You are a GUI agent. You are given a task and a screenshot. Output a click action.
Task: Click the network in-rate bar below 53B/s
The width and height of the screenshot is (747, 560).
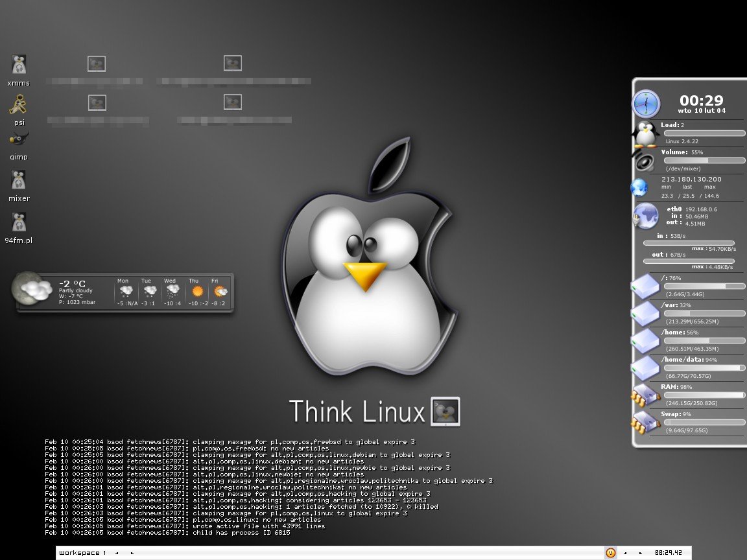(689, 243)
